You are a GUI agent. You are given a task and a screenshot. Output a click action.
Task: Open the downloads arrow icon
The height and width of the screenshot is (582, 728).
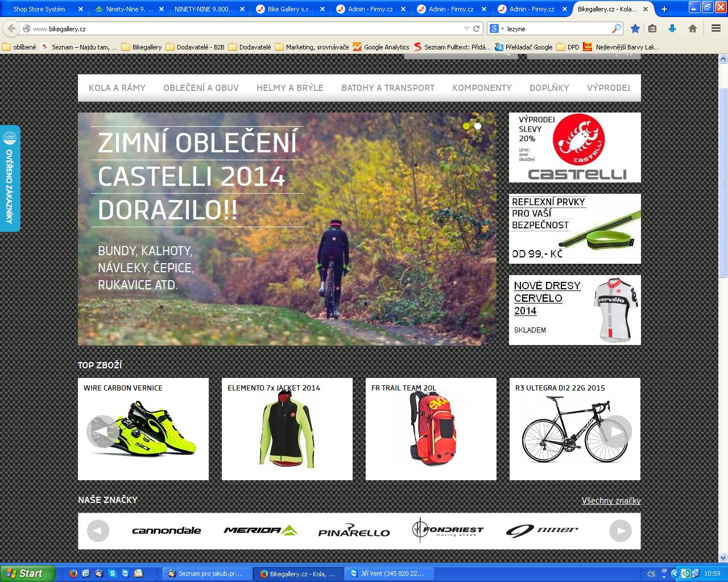[x=672, y=28]
